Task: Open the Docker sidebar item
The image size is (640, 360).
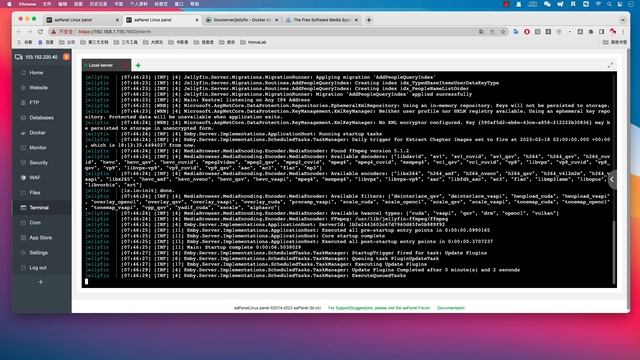Action: click(x=37, y=133)
